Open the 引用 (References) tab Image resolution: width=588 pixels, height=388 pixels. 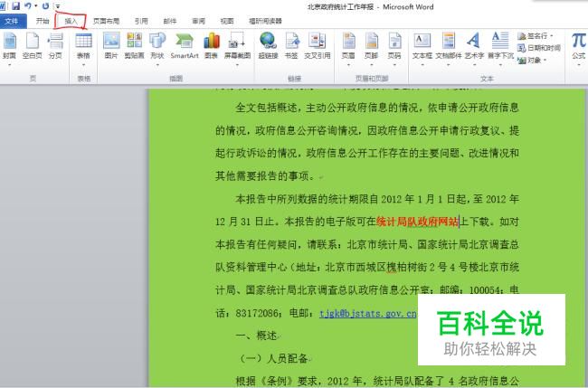click(x=141, y=21)
